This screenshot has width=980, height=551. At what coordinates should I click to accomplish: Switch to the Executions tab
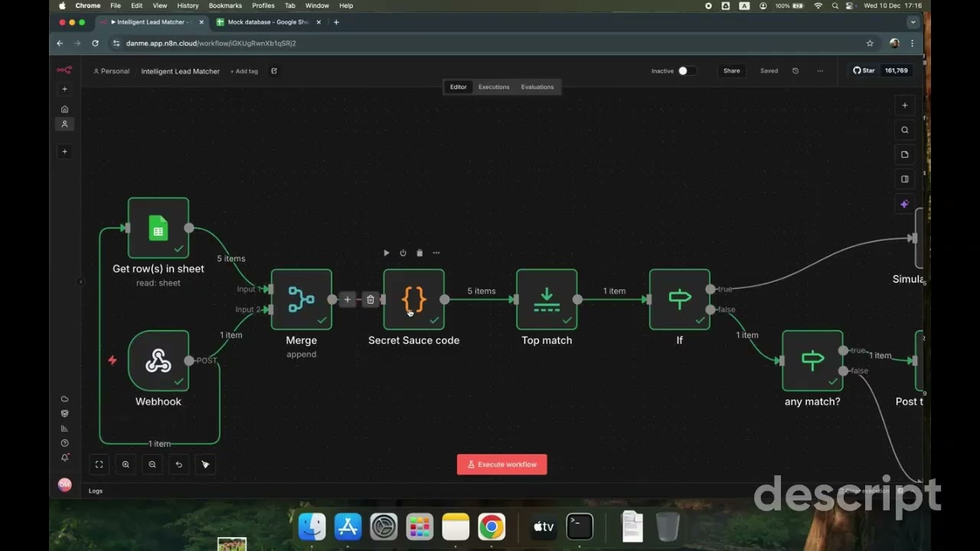click(494, 87)
